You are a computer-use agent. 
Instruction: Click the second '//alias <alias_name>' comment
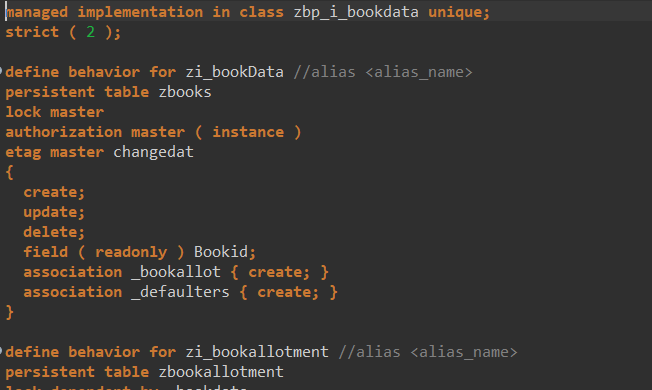[428, 352]
